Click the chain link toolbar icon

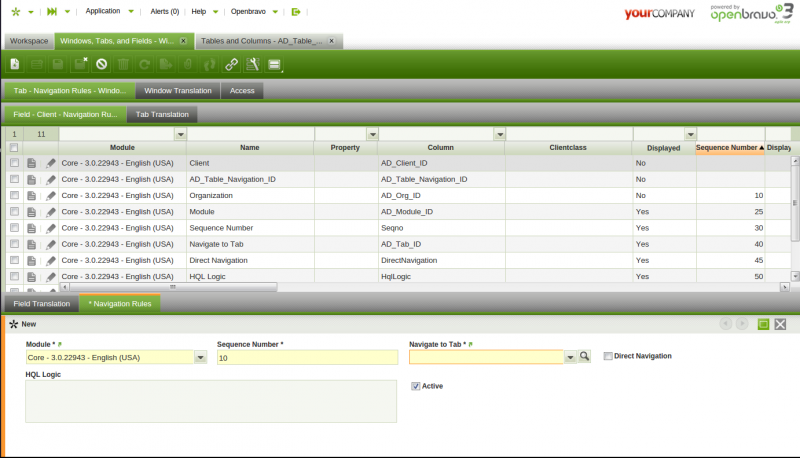(231, 65)
